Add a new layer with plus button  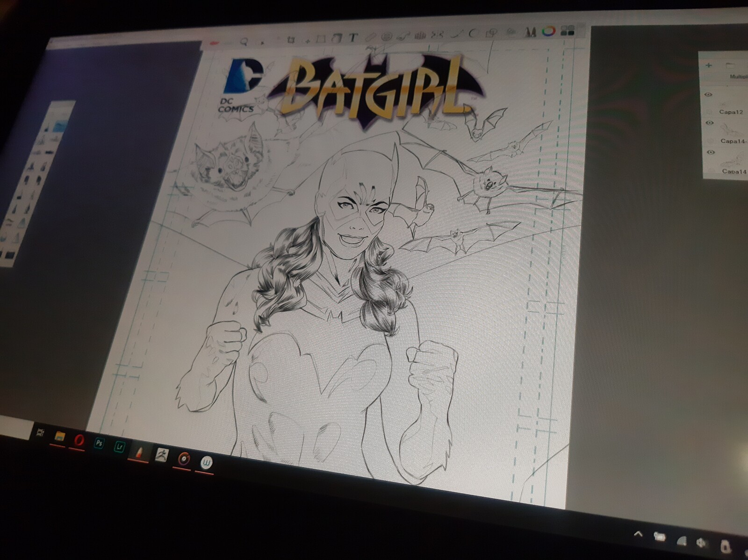(708, 65)
